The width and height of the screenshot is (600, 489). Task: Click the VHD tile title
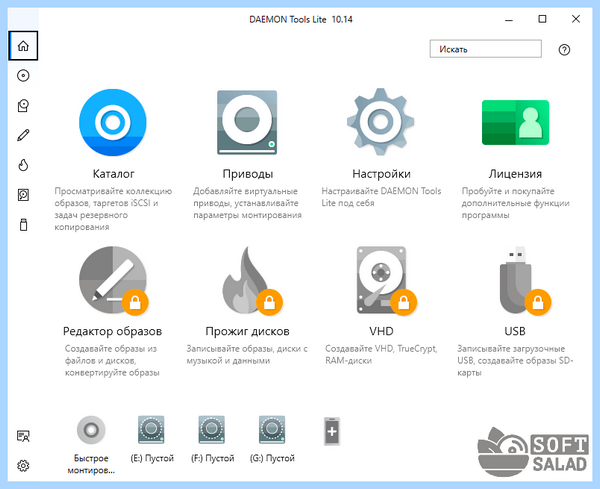[381, 331]
